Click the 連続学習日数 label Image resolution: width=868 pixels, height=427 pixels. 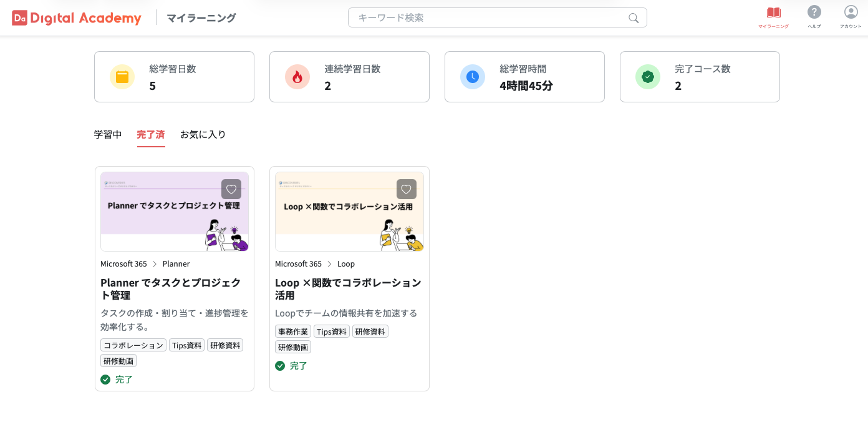coord(352,69)
